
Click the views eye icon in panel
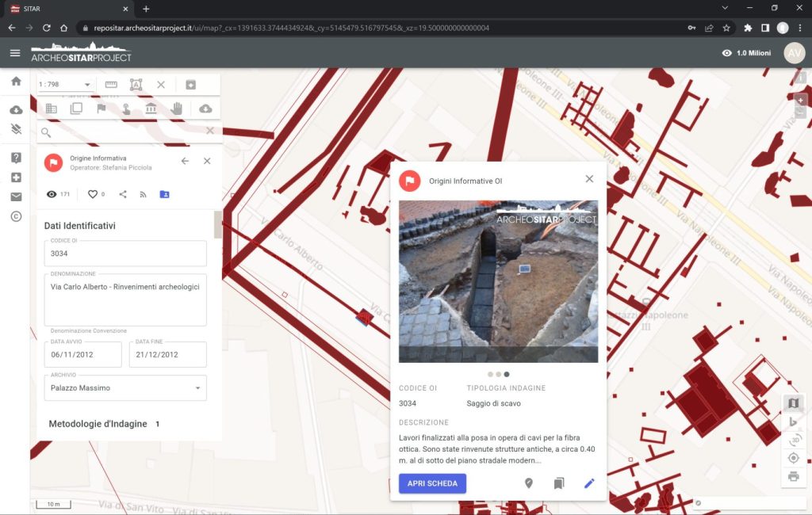point(52,194)
